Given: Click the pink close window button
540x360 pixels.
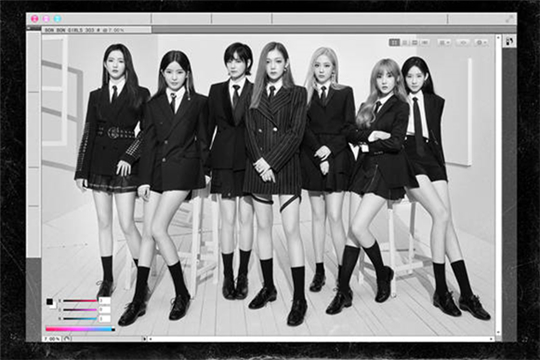Looking at the screenshot, I should 35,19.
